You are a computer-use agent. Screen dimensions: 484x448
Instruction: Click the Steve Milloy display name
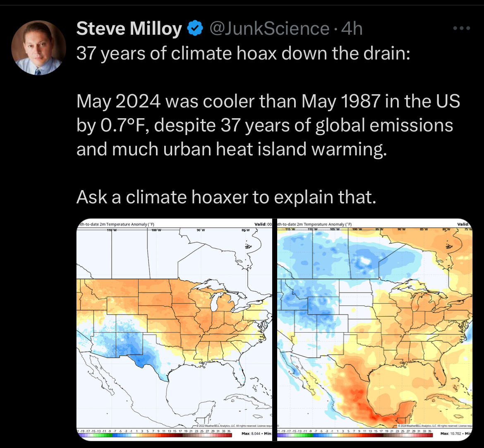coord(129,29)
